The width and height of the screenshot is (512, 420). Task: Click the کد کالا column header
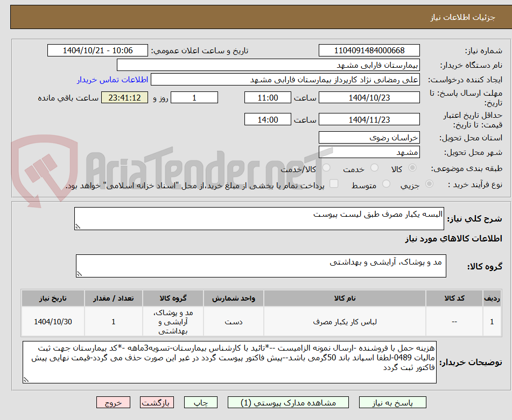pyautogui.click(x=454, y=298)
